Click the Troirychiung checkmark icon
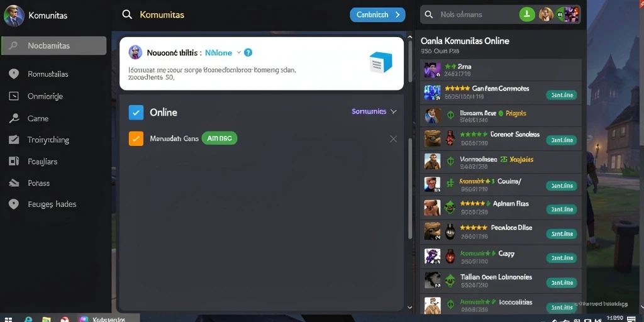The width and height of the screenshot is (644, 322). pos(14,140)
